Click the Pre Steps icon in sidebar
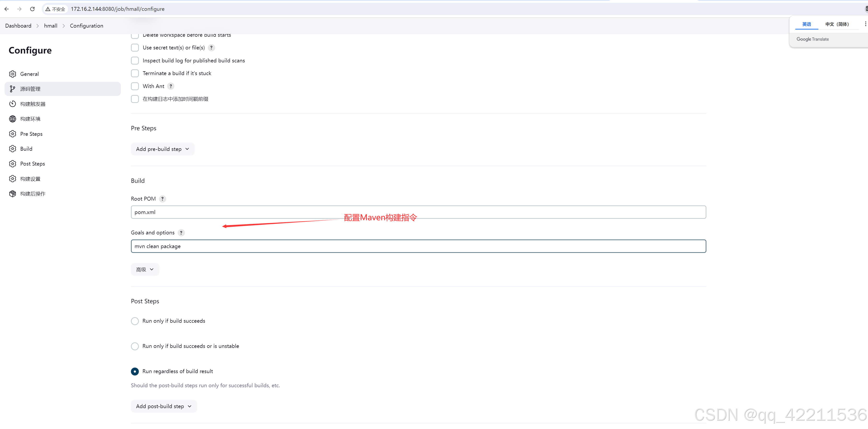Image resolution: width=868 pixels, height=429 pixels. click(14, 134)
